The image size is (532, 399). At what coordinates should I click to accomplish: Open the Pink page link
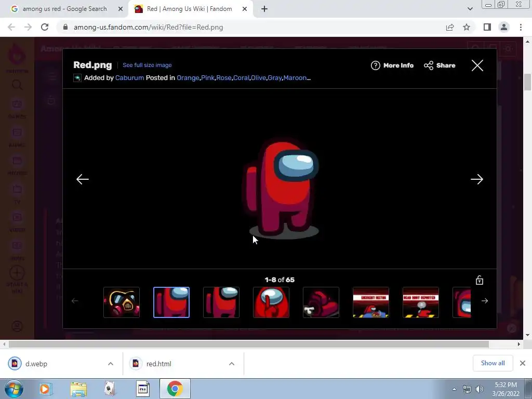point(208,78)
